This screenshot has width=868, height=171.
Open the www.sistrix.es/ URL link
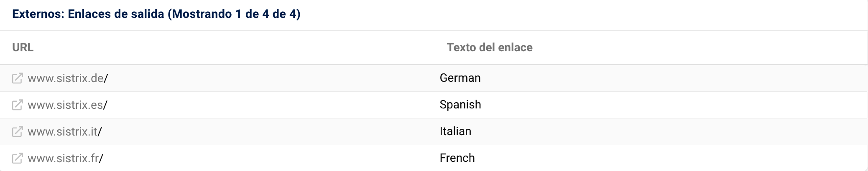click(67, 105)
